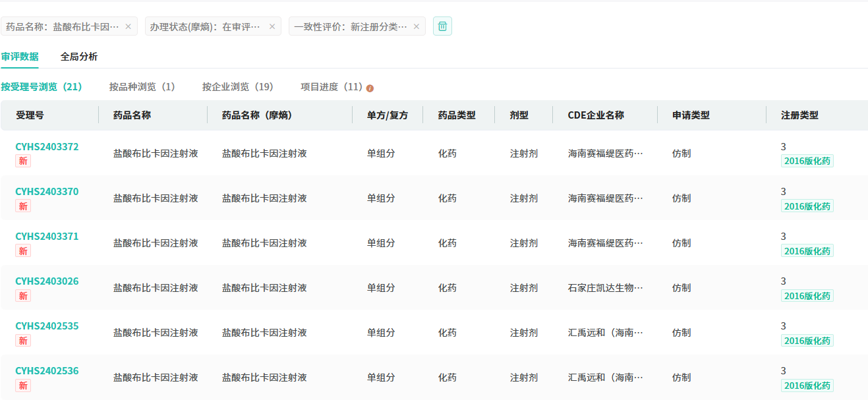Select the 审评数据 tab
The height and width of the screenshot is (400, 868).
[x=20, y=57]
